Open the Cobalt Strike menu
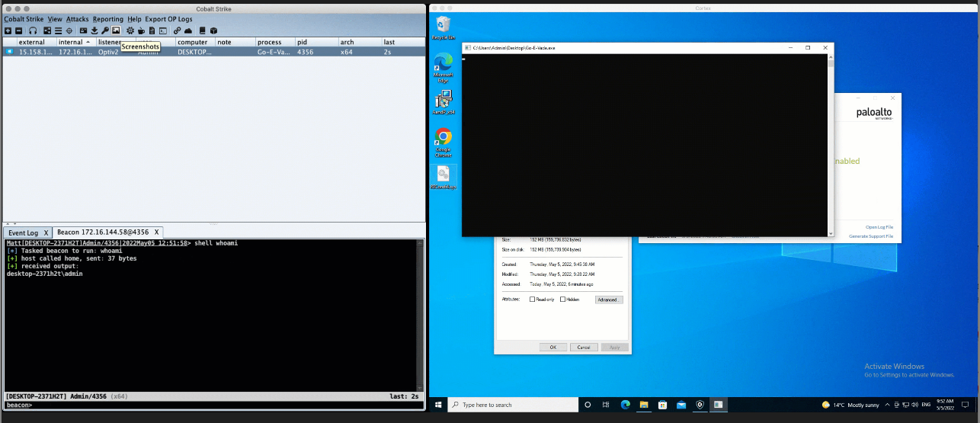This screenshot has width=980, height=423. pos(24,19)
